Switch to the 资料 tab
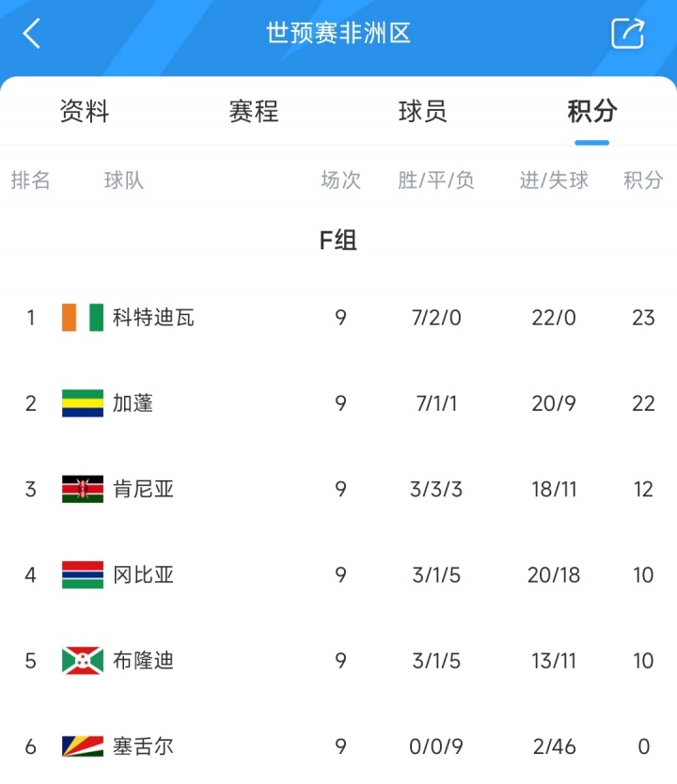 point(85,112)
